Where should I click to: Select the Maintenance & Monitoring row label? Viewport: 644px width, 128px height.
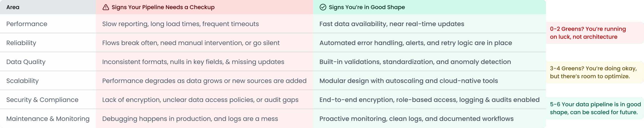(x=48, y=119)
